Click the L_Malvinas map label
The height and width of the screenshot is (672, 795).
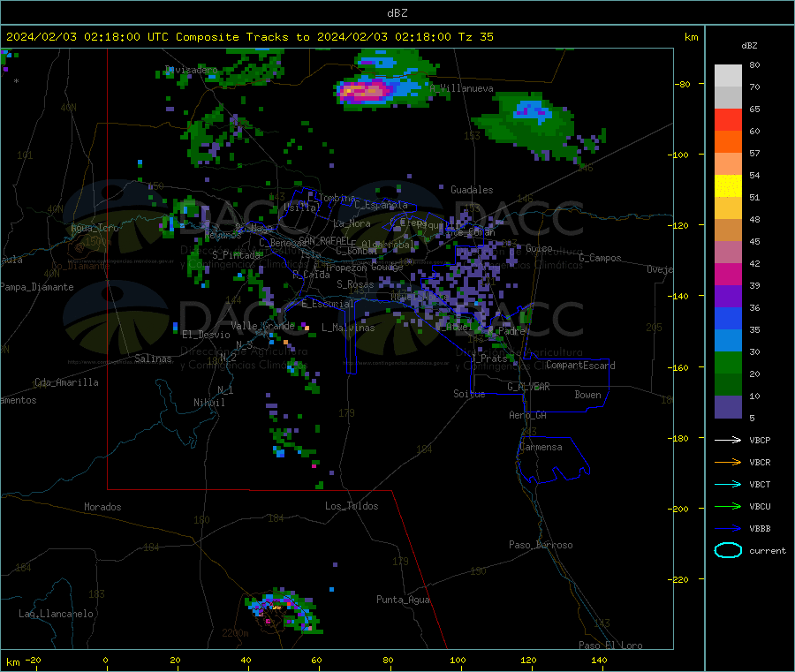348,328
